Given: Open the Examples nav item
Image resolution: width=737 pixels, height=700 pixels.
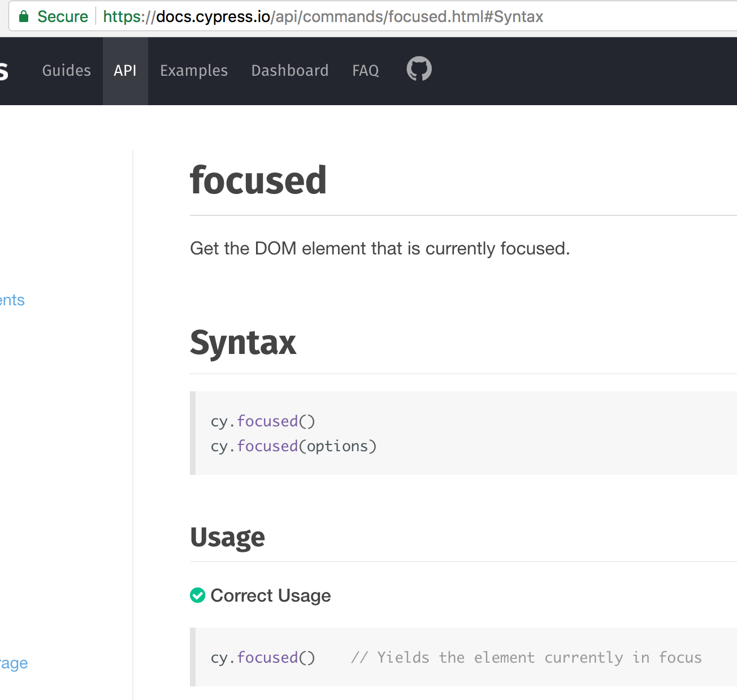Looking at the screenshot, I should tap(194, 71).
